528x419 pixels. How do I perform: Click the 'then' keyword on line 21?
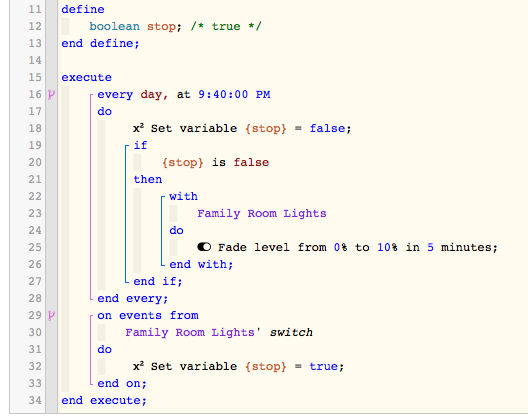148,179
